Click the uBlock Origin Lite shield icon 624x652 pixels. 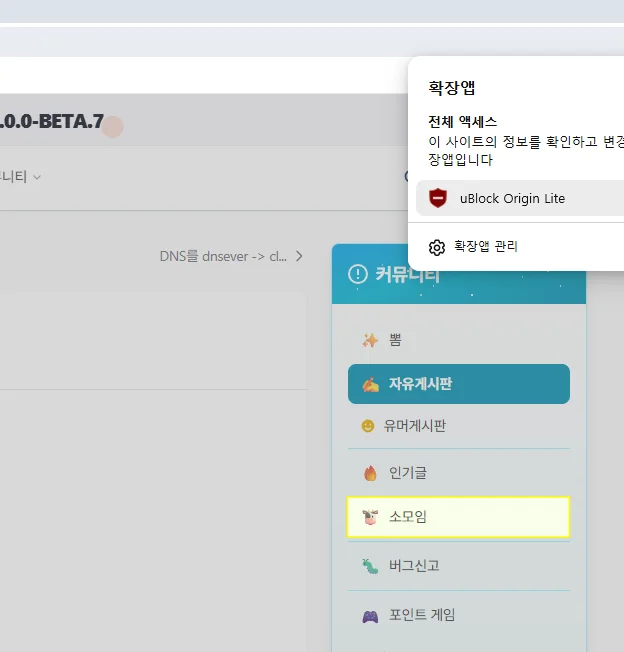[x=438, y=198]
